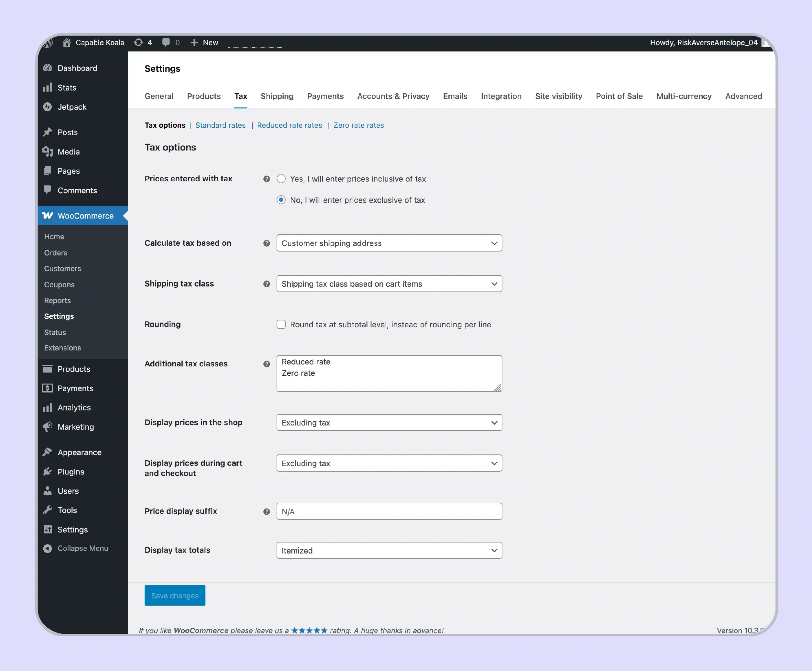Click the Additional tax classes textarea
This screenshot has height=671, width=812.
(389, 374)
